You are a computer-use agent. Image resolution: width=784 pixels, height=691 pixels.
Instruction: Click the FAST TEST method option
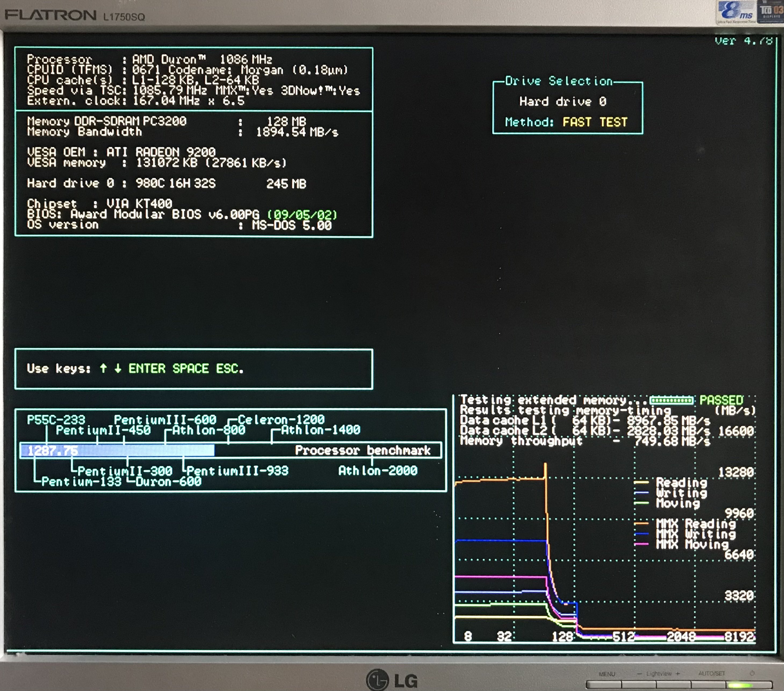pyautogui.click(x=595, y=122)
